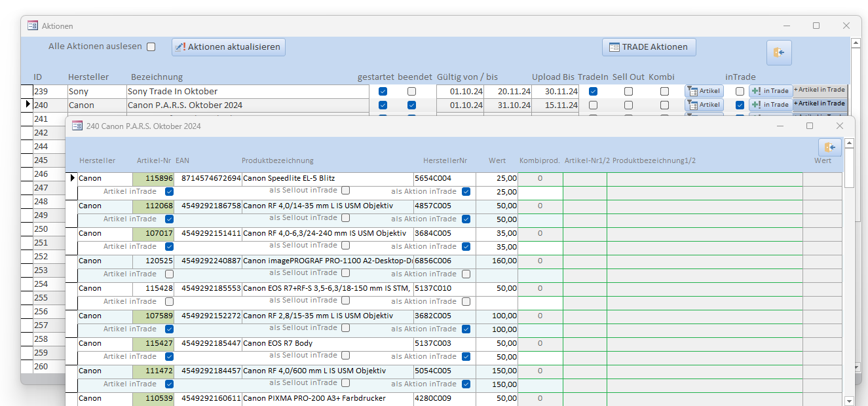Image resolution: width=868 pixels, height=406 pixels.
Task: Enable Kombi on the Canon row 240
Action: tap(665, 105)
